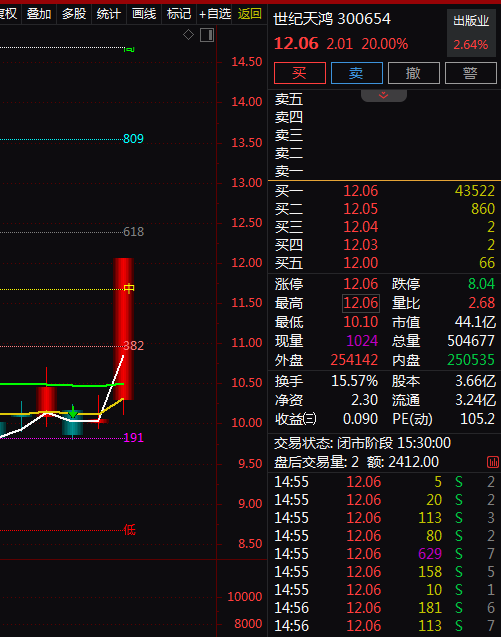Click the 警 alert button
The width and height of the screenshot is (501, 637).
tap(471, 73)
